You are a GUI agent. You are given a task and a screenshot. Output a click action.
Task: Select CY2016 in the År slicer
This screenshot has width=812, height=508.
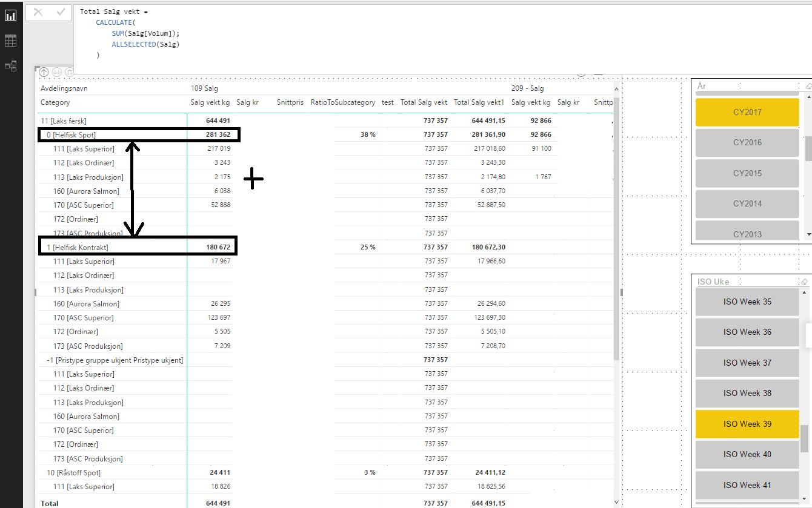click(747, 142)
